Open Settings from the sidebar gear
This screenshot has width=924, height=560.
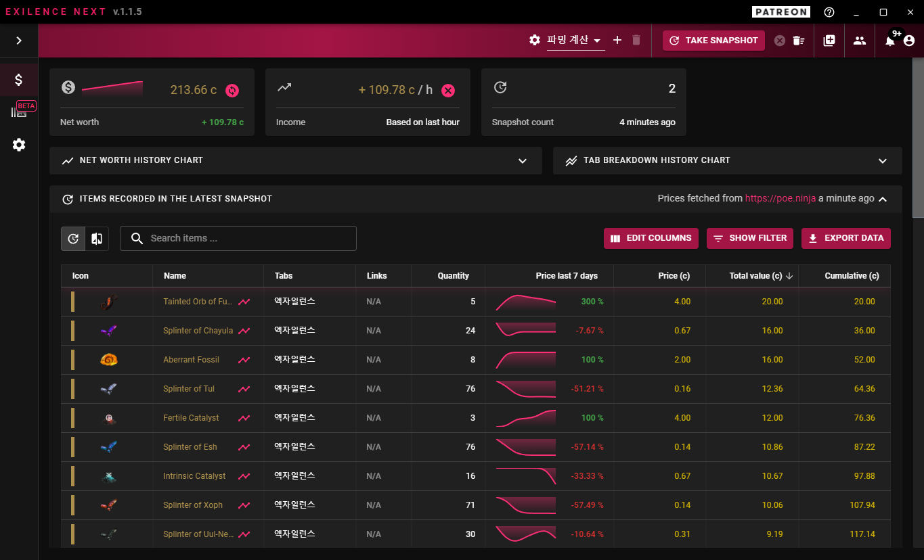coord(19,145)
